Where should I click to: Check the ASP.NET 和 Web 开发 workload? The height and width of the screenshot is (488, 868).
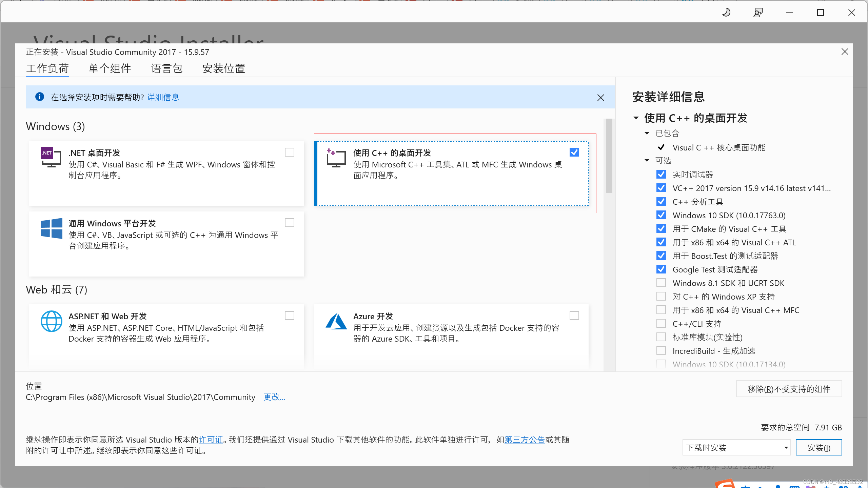pyautogui.click(x=290, y=316)
